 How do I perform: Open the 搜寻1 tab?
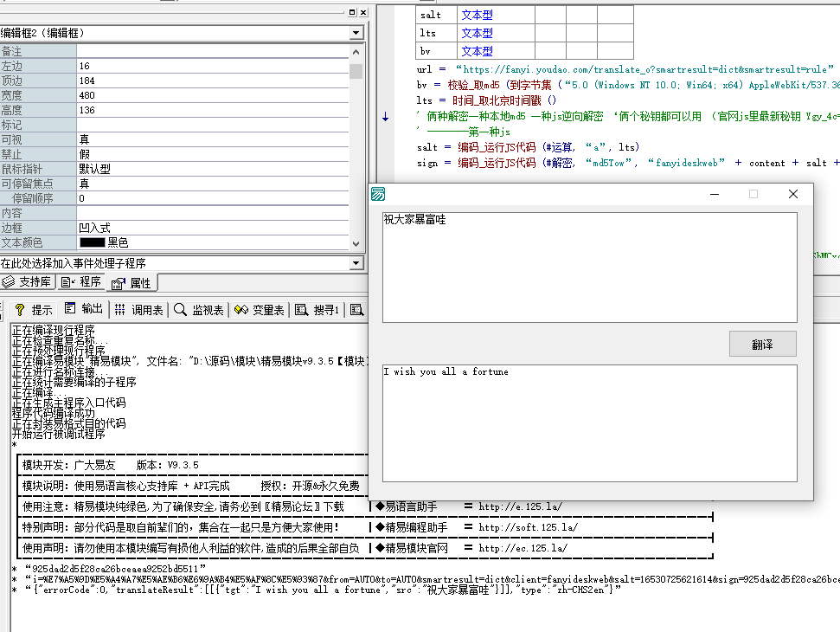pyautogui.click(x=317, y=310)
